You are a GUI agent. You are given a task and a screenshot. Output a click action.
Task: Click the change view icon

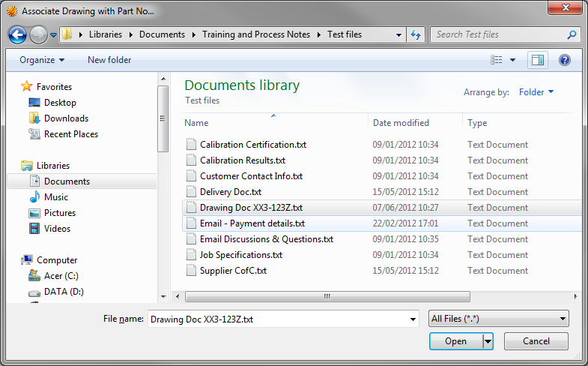pos(496,60)
